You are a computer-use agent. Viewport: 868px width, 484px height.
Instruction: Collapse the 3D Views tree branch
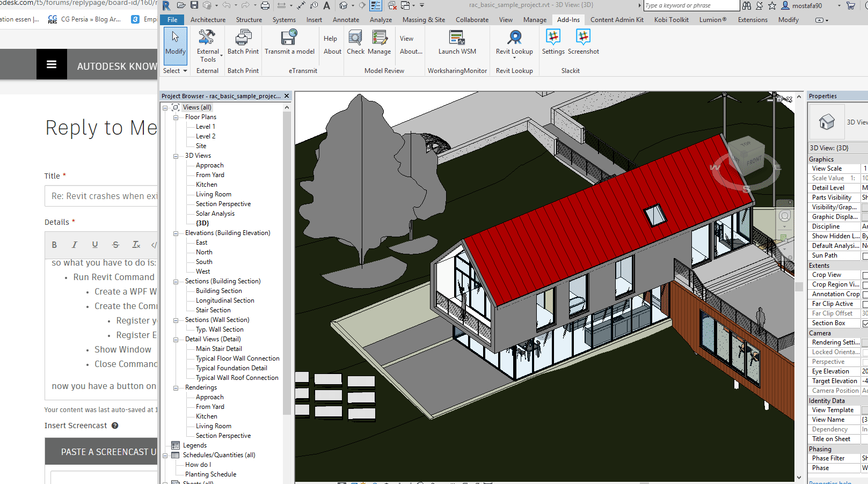point(175,156)
